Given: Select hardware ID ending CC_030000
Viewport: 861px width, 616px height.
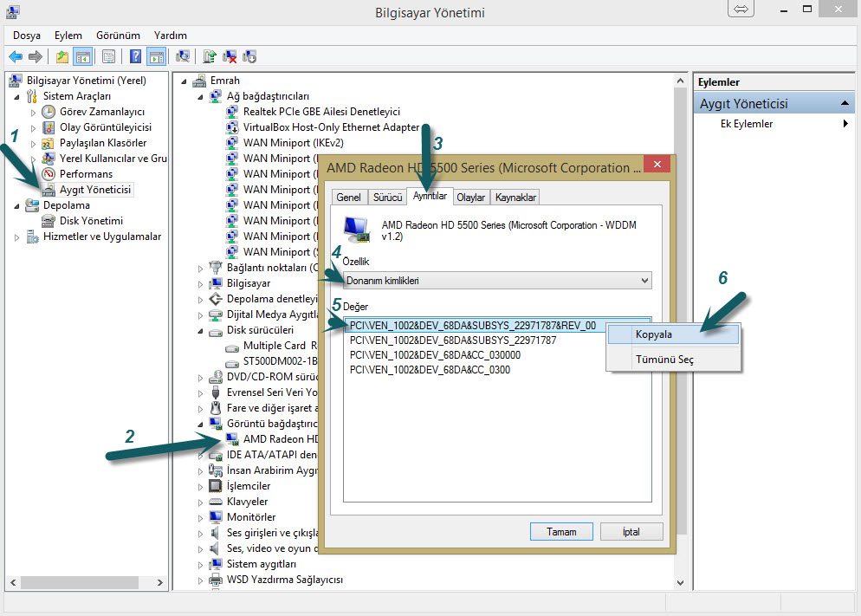Looking at the screenshot, I should [x=435, y=355].
